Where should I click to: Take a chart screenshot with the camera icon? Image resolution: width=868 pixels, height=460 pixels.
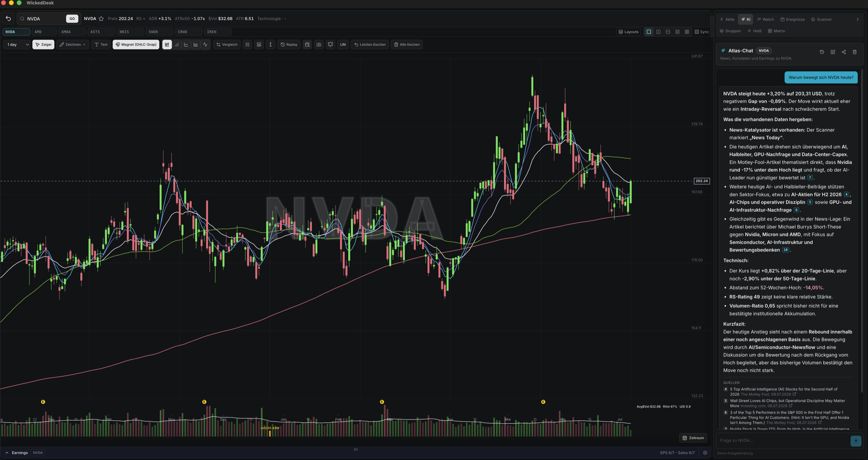(319, 44)
